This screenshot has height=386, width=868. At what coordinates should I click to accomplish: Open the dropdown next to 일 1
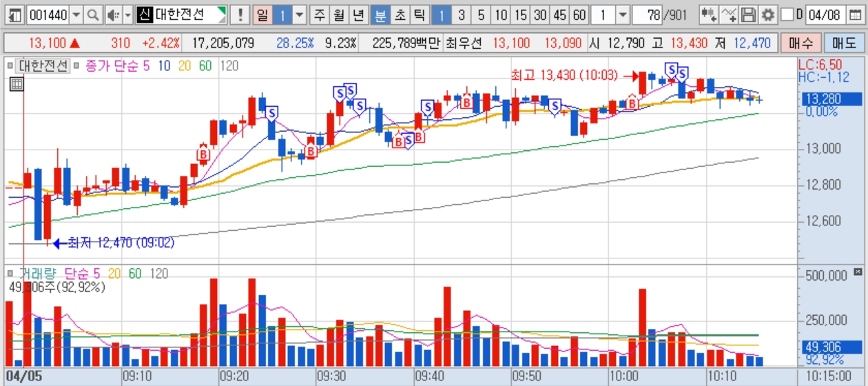[x=300, y=14]
